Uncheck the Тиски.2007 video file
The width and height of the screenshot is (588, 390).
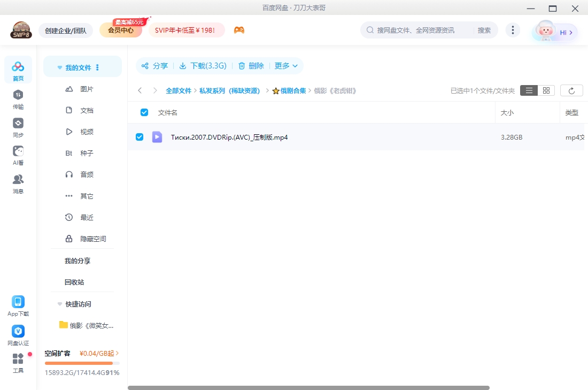coord(140,137)
